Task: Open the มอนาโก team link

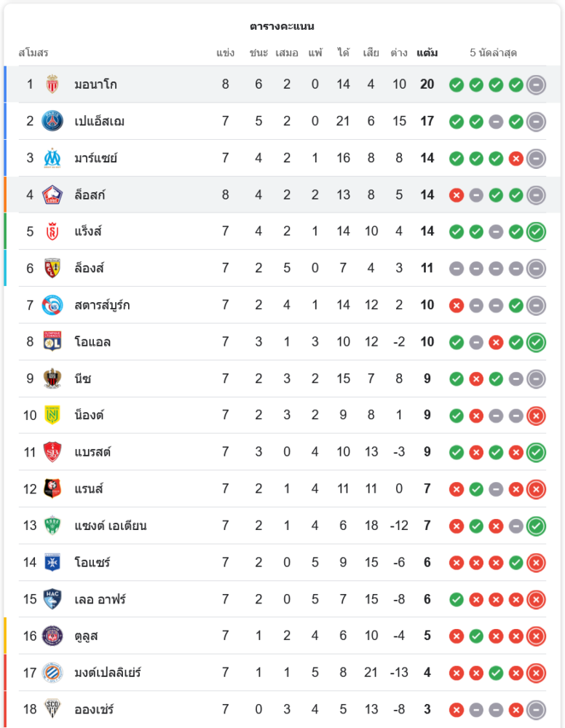Action: (x=95, y=84)
